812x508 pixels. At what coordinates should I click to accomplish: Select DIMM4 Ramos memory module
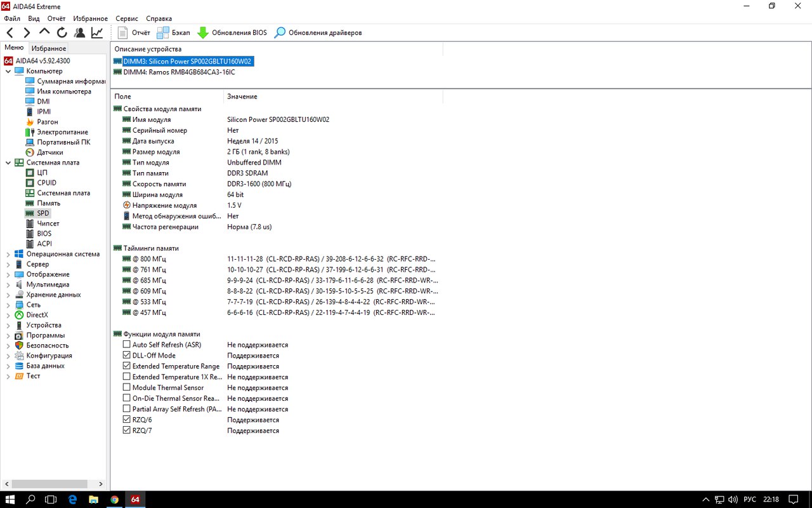174,72
